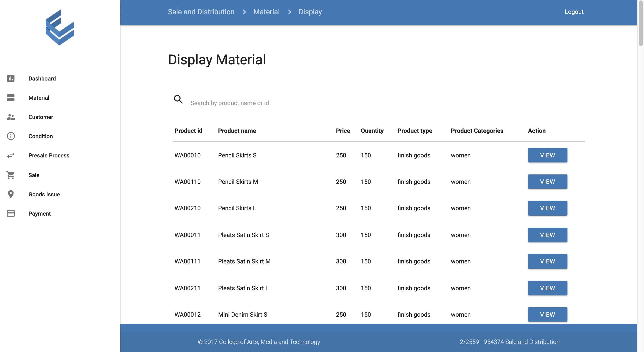
Task: Click the Goods Issue location pin icon
Action: point(11,194)
